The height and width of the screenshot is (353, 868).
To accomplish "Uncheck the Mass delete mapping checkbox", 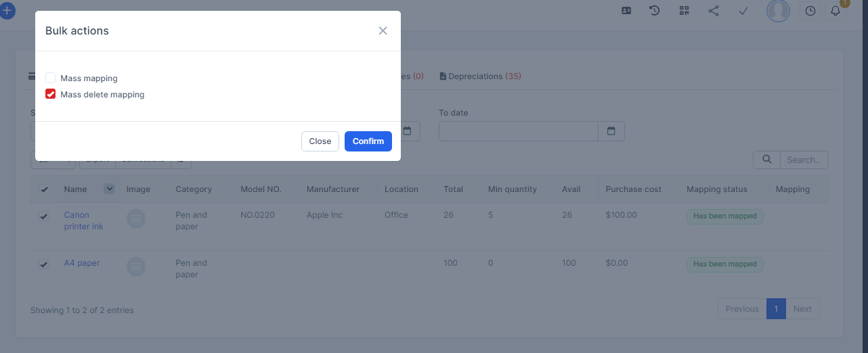I will point(51,94).
